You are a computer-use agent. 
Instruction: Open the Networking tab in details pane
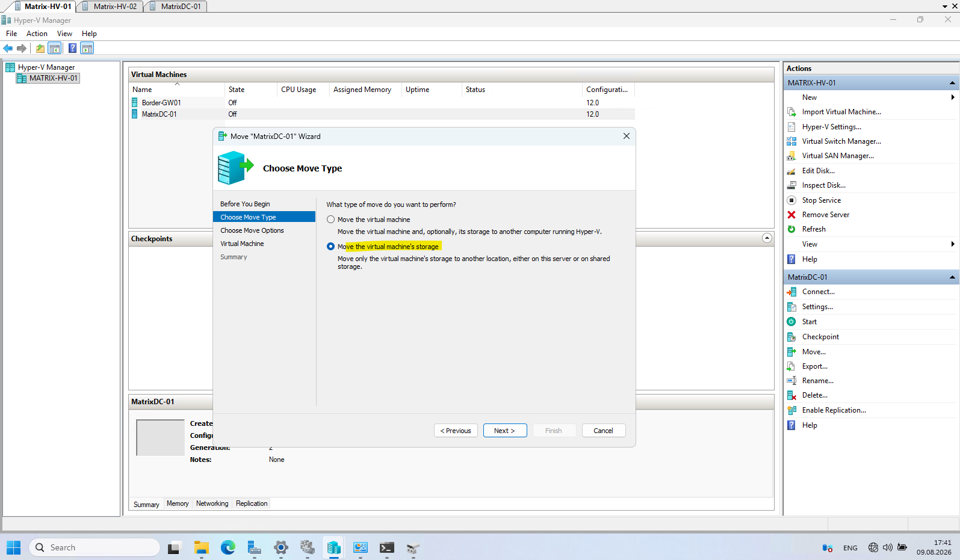point(212,503)
